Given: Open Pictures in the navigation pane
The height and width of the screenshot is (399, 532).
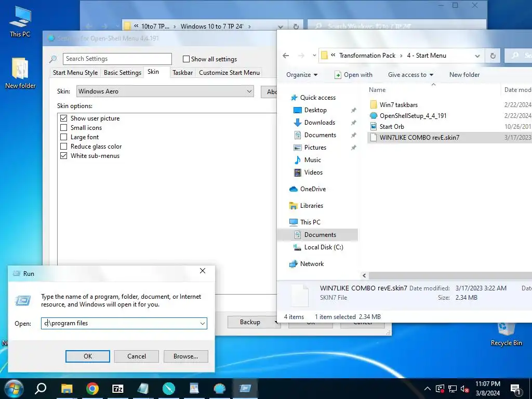Looking at the screenshot, I should 310,148.
